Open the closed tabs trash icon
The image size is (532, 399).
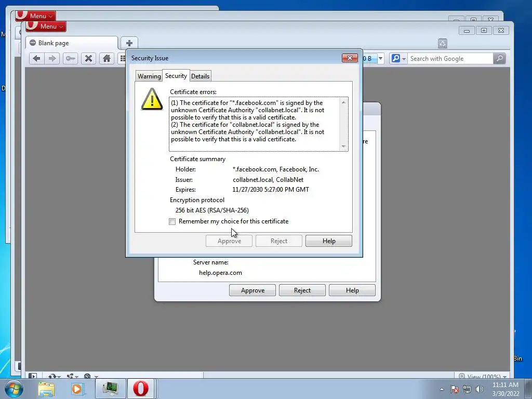[443, 44]
